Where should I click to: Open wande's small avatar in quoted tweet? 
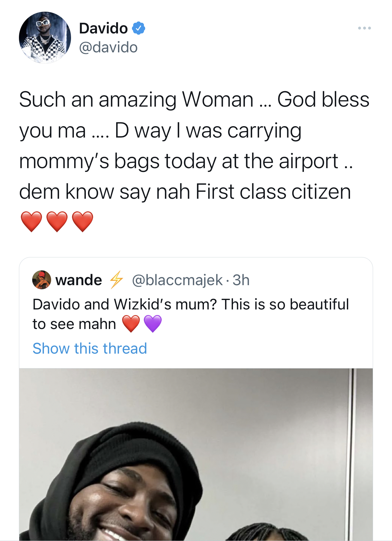[42, 280]
